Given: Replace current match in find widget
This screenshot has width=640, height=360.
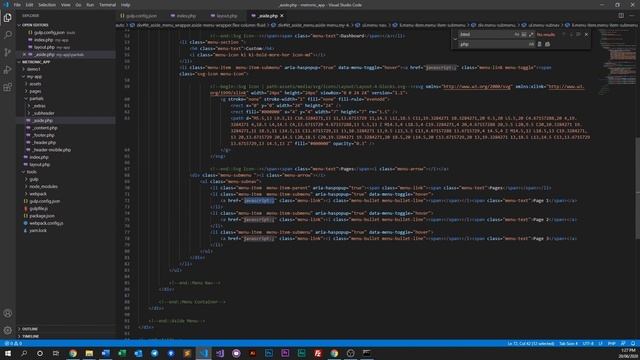Looking at the screenshot, I should point(539,44).
